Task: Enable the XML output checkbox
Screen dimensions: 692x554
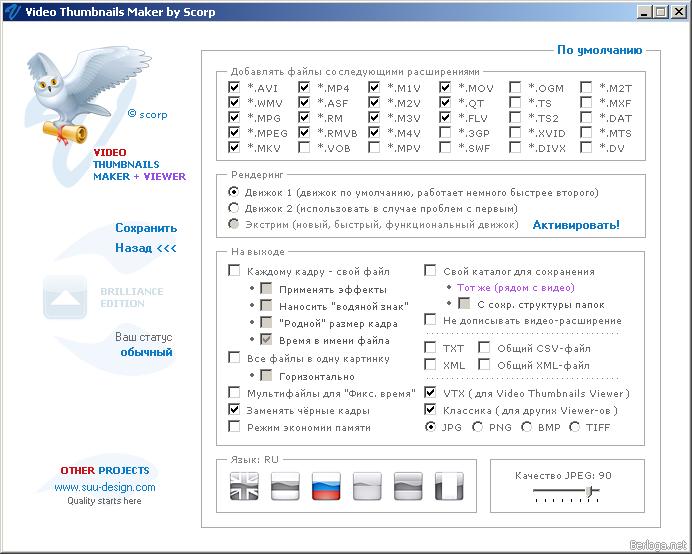Action: point(430,365)
